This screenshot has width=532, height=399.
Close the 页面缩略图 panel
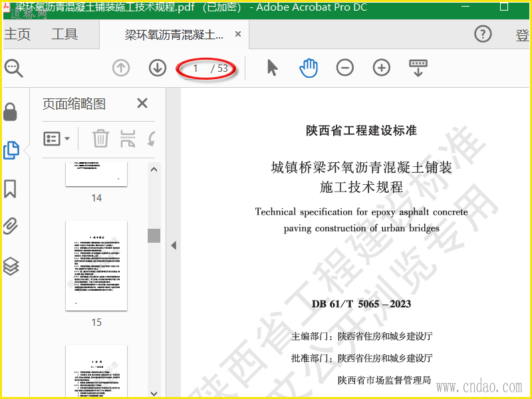142,103
